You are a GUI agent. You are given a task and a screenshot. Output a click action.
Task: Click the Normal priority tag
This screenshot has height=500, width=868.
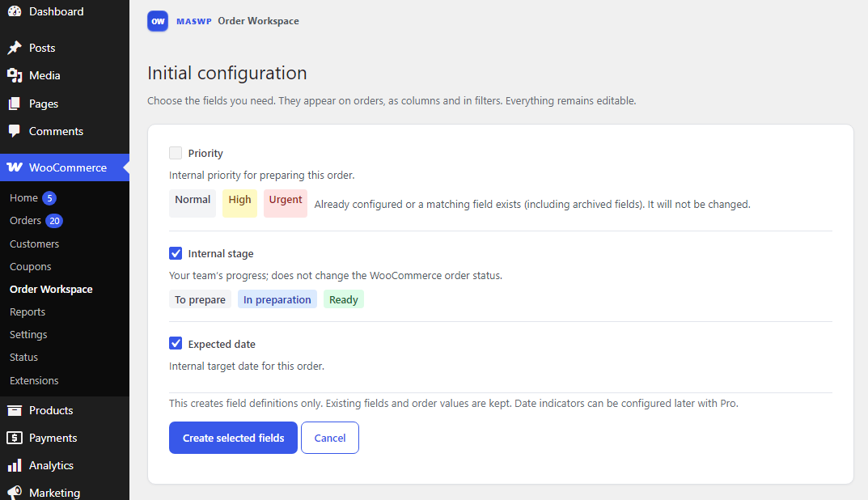193,203
